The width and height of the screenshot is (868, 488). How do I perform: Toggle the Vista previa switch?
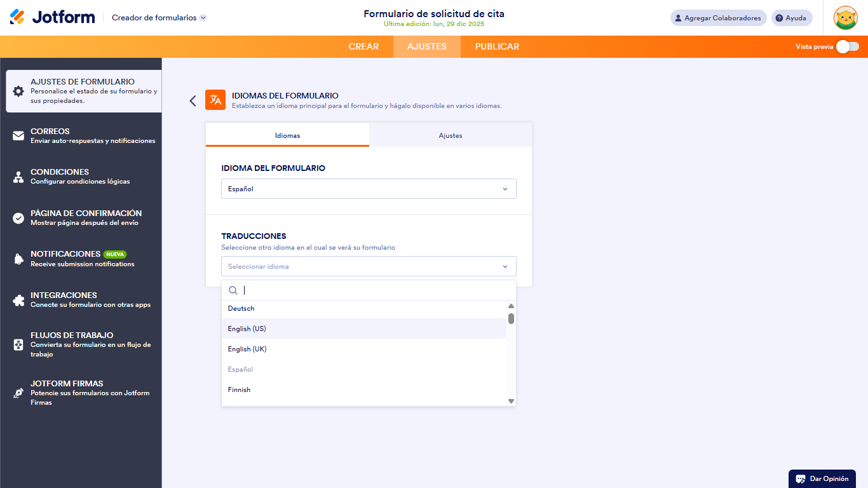[x=847, y=46]
